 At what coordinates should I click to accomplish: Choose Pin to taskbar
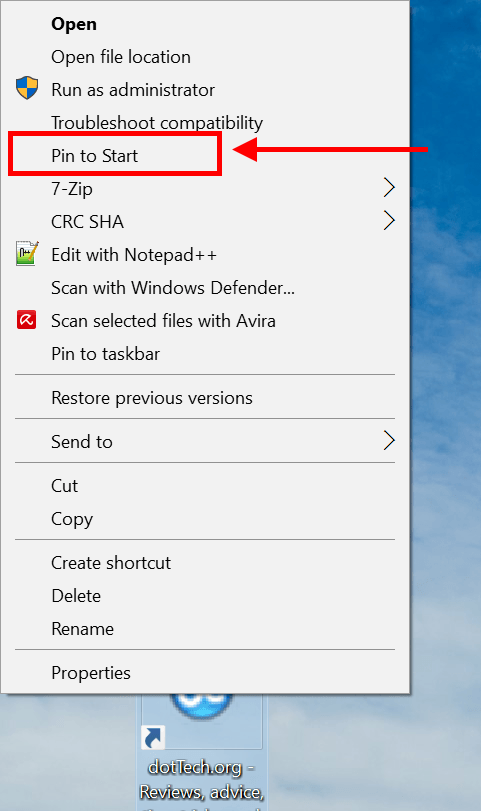(106, 354)
